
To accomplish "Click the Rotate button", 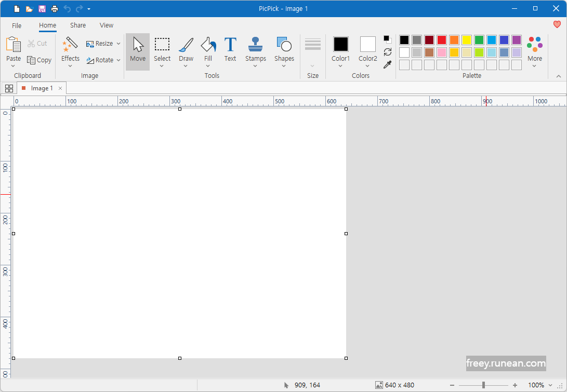I will [100, 60].
